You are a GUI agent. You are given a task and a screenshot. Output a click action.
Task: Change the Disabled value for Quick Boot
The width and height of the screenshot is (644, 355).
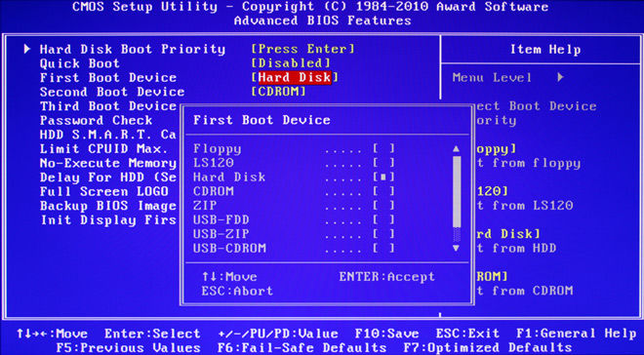click(x=291, y=63)
